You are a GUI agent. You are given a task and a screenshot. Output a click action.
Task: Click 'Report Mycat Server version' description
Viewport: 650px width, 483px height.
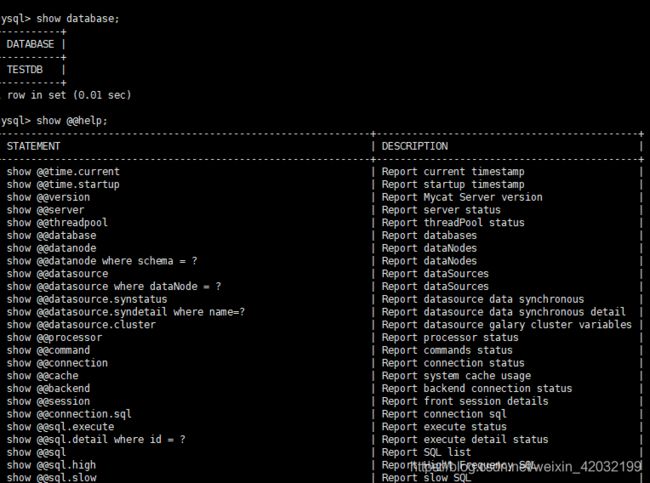pos(462,197)
